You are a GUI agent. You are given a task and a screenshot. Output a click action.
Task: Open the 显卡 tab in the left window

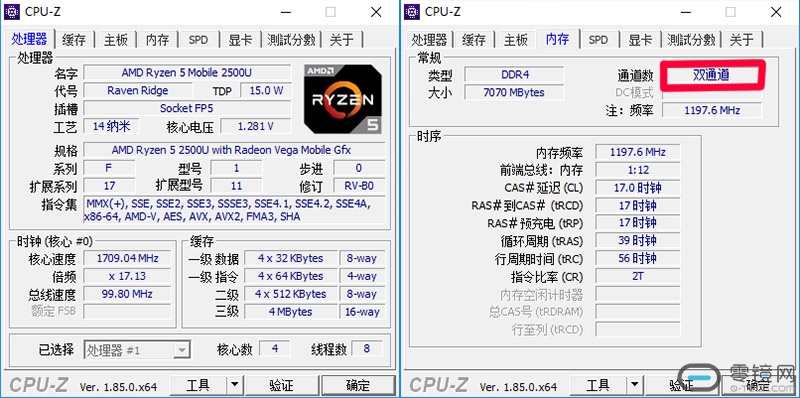click(240, 40)
